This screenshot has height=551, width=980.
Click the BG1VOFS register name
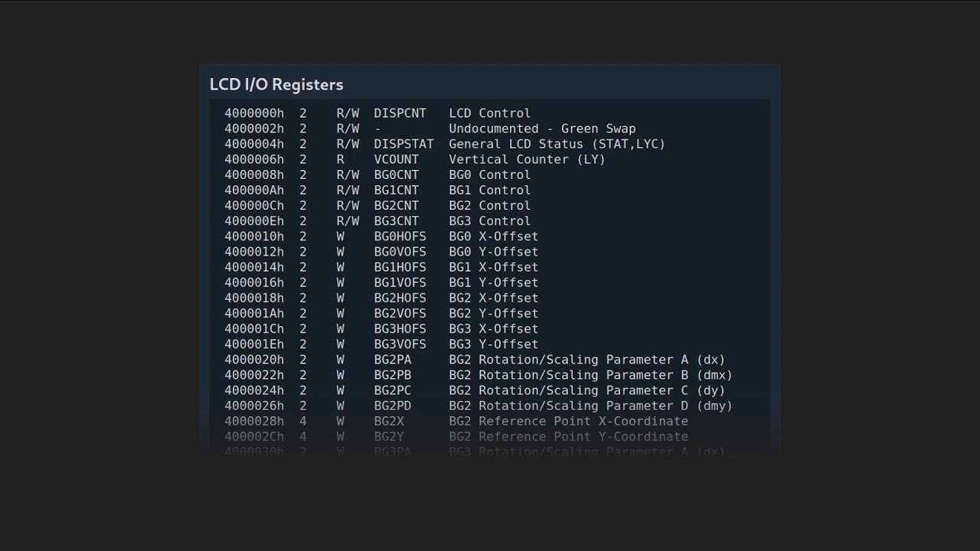[x=400, y=282]
